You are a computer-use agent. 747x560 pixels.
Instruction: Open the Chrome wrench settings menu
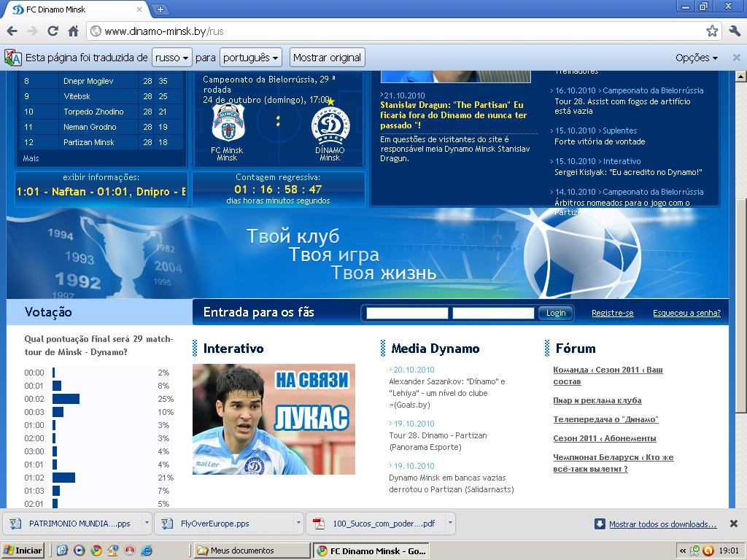(x=734, y=31)
